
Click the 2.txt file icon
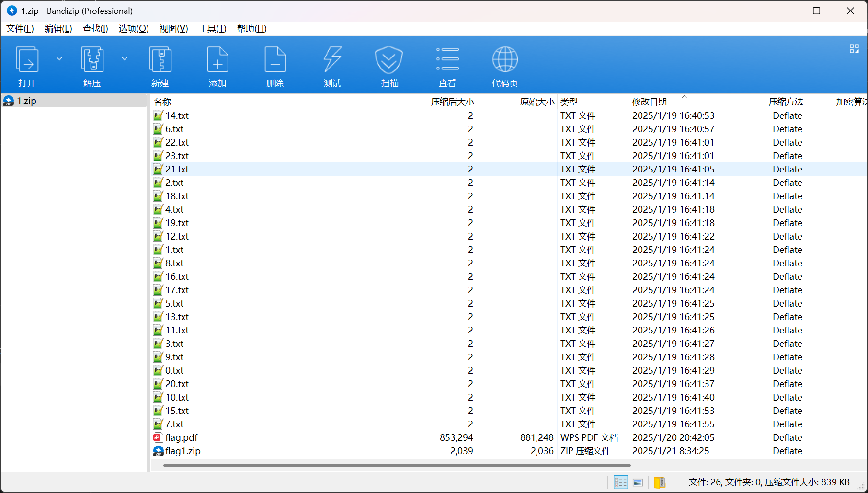(158, 183)
